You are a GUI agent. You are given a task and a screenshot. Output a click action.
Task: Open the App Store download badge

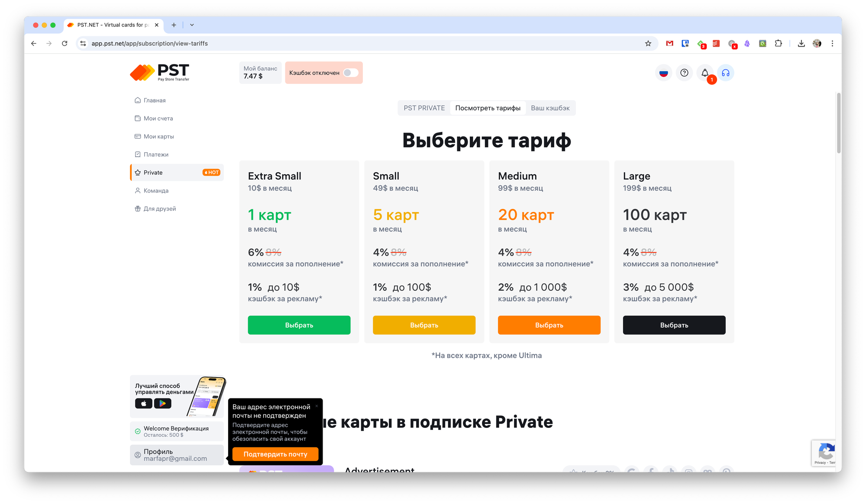pyautogui.click(x=143, y=403)
